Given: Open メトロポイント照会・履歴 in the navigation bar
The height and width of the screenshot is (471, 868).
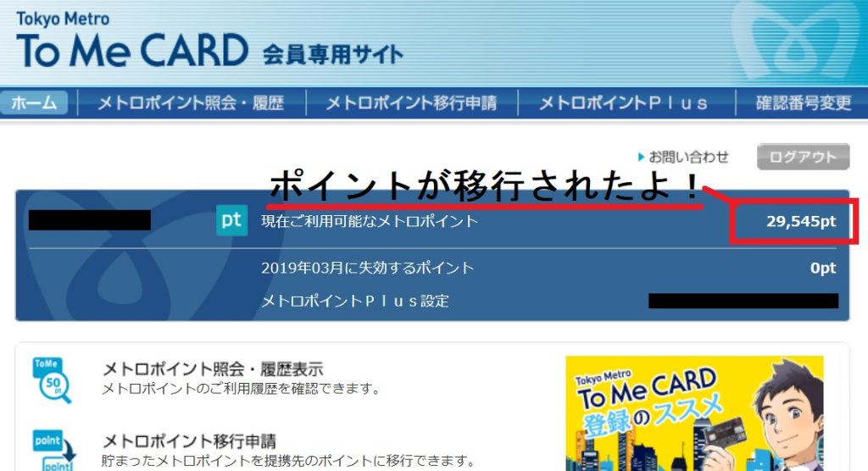Looking at the screenshot, I should [191, 103].
